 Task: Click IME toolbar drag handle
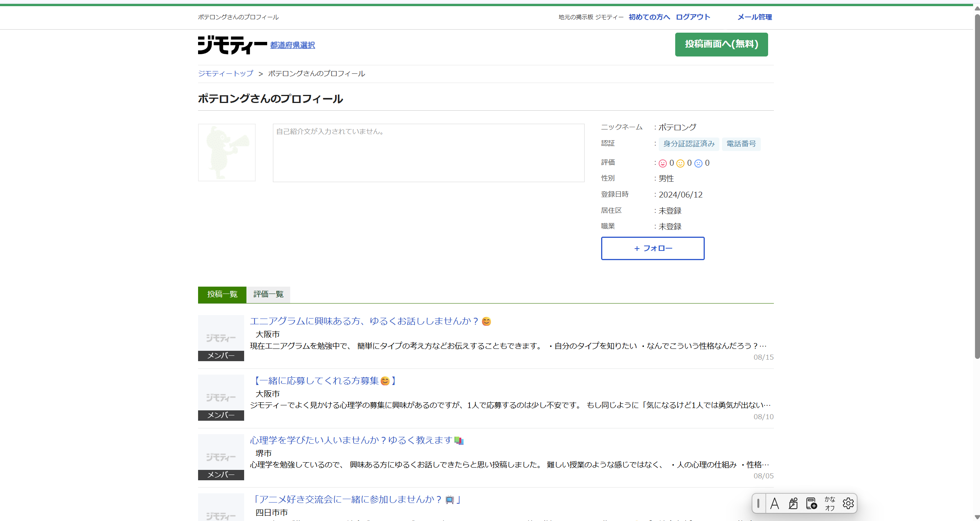pos(759,503)
